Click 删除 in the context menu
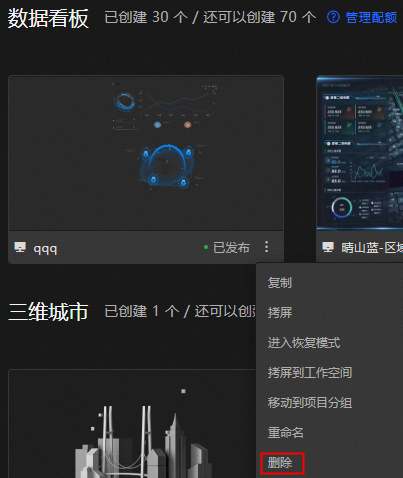The width and height of the screenshot is (403, 478). [280, 463]
